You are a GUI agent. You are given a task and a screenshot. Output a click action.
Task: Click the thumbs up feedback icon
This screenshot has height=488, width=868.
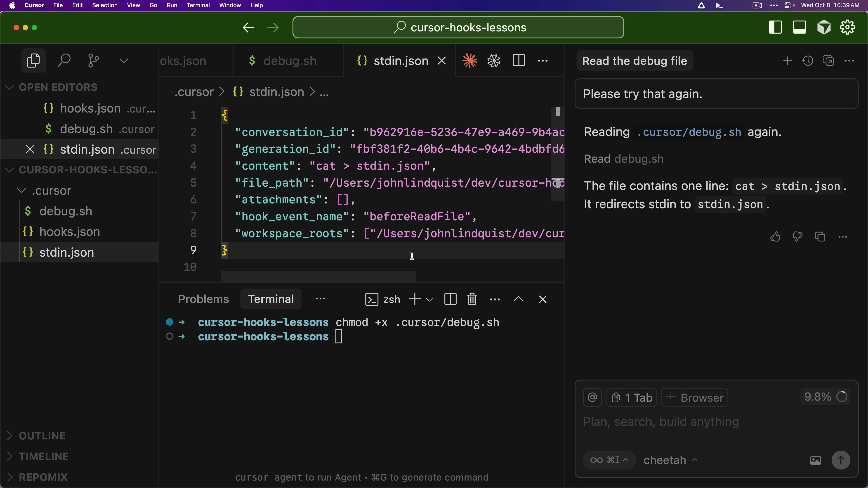pyautogui.click(x=775, y=237)
